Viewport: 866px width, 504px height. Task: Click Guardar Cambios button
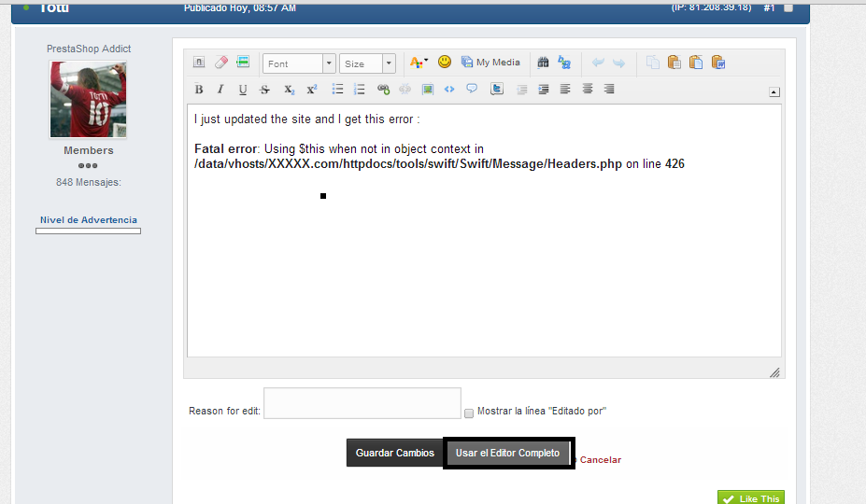pos(394,453)
